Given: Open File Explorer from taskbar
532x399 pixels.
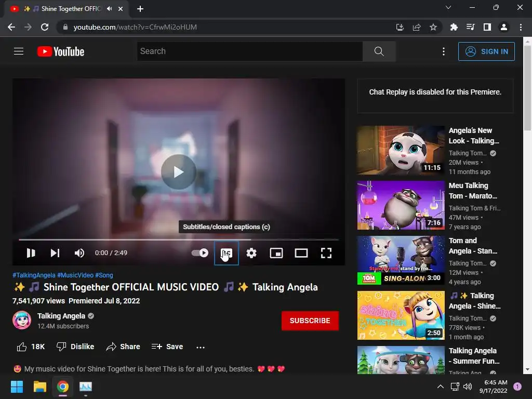Looking at the screenshot, I should pyautogui.click(x=39, y=387).
